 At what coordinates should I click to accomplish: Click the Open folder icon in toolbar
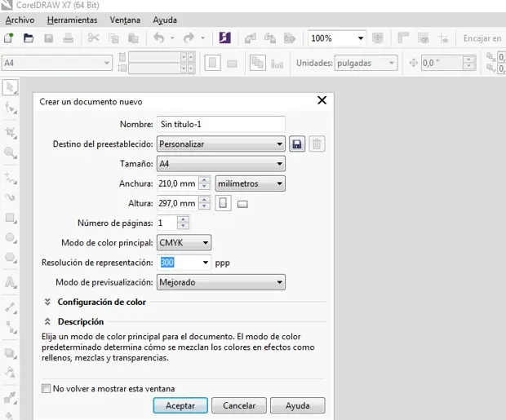point(29,38)
